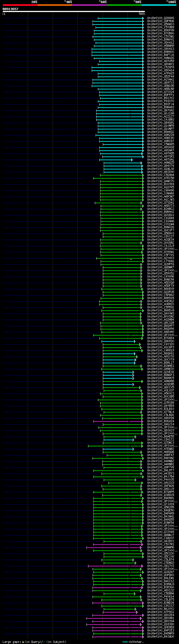The image size is (179, 644).
Task: Click hit label UniRef100_A6BLN8
Action: pos(161,89)
